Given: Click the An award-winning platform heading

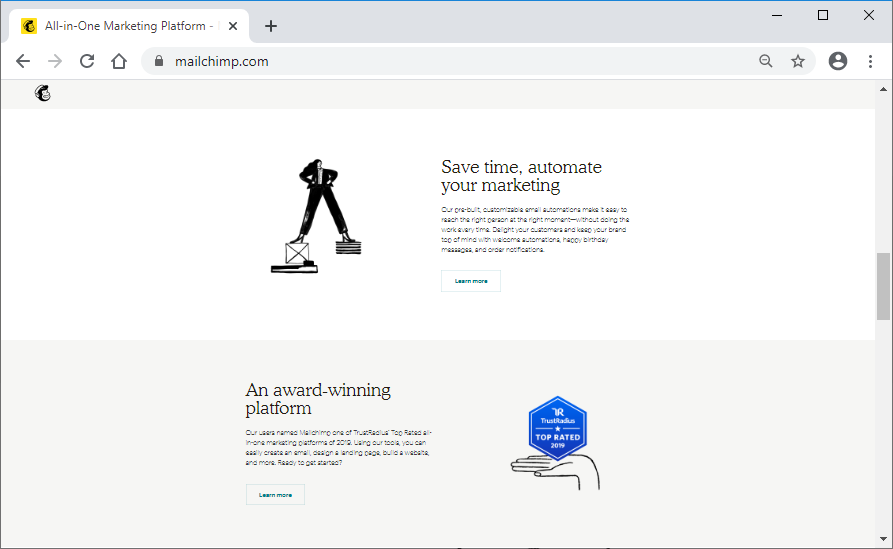Looking at the screenshot, I should click(318, 399).
